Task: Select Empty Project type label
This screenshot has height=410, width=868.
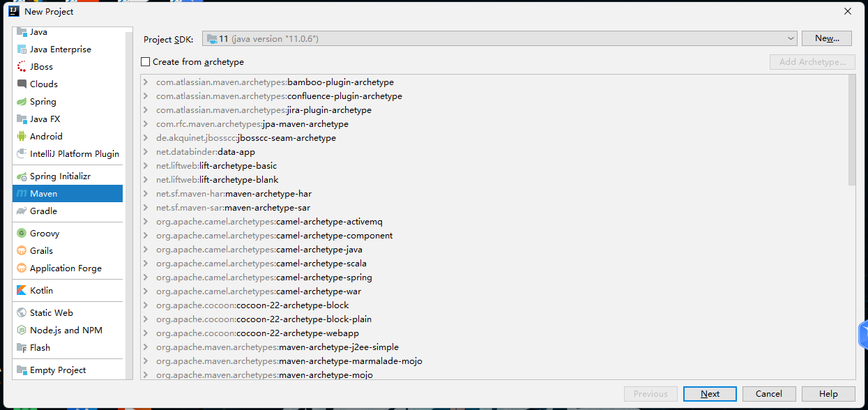Action: click(58, 370)
